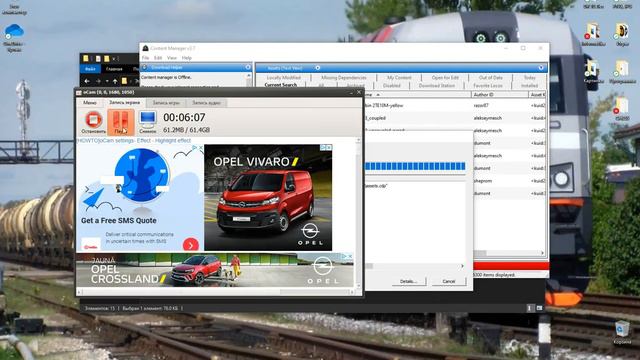Switch to the Запись игры tab
The image size is (640, 360).
coord(166,103)
